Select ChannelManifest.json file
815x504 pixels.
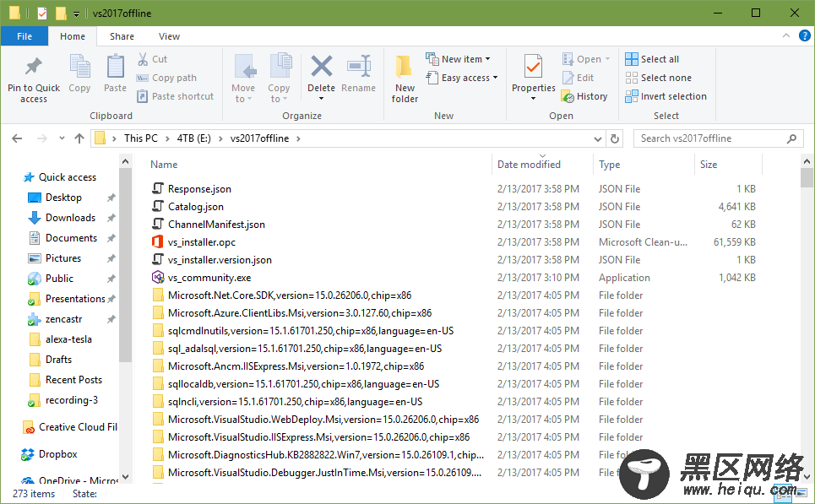[216, 225]
